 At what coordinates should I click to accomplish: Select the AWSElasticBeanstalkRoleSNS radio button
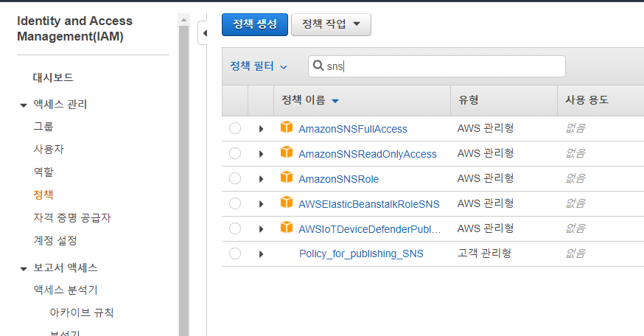[x=235, y=203]
